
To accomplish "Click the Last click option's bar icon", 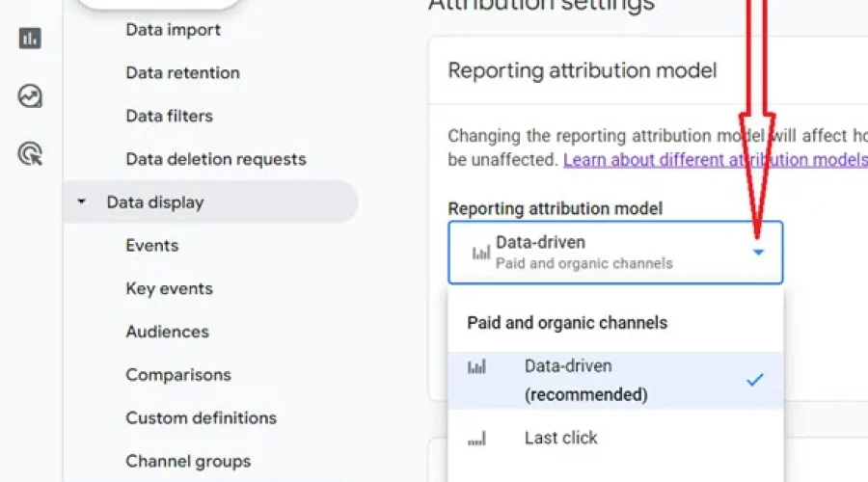I will pyautogui.click(x=476, y=439).
